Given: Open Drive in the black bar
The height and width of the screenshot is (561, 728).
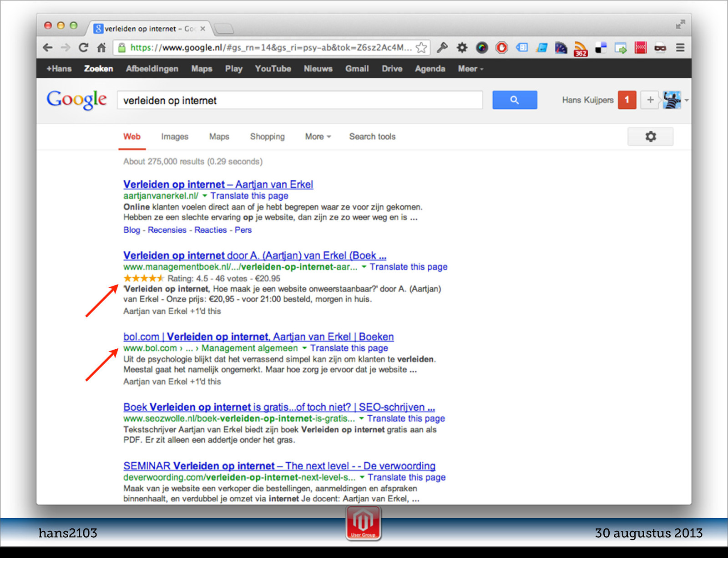Looking at the screenshot, I should coord(392,69).
